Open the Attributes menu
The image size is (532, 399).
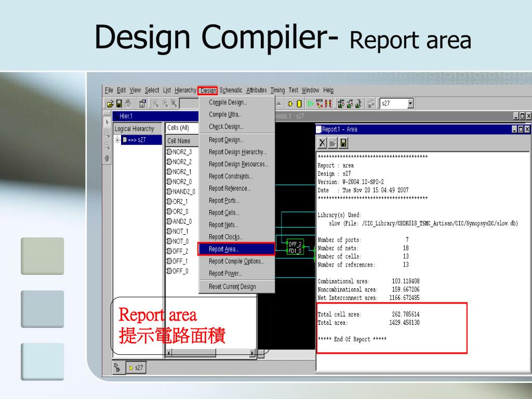click(257, 90)
